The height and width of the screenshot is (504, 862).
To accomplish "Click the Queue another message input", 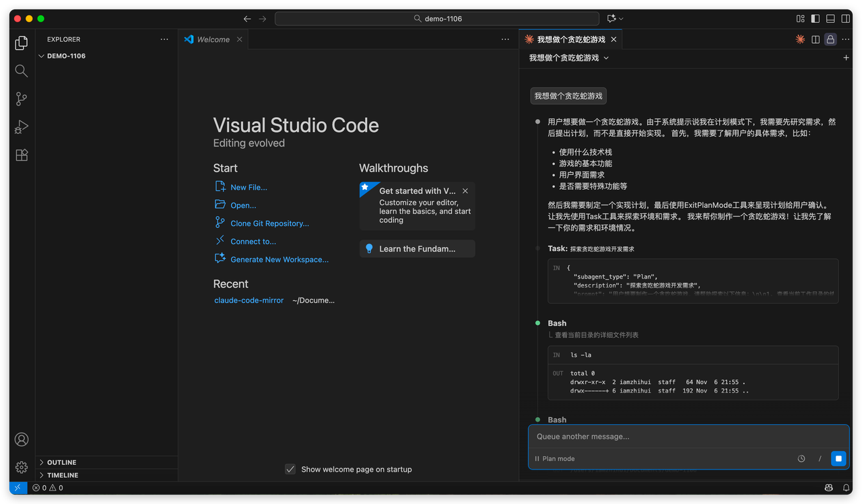I will coord(687,437).
